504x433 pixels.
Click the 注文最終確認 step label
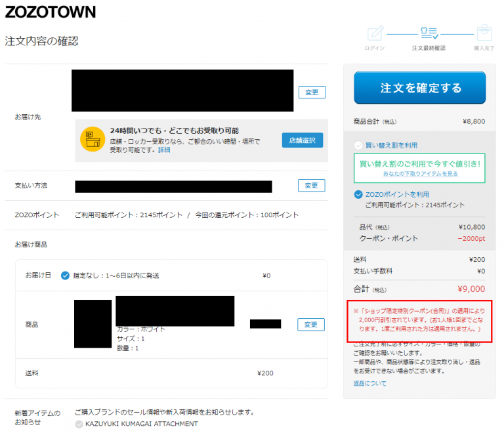pos(429,48)
